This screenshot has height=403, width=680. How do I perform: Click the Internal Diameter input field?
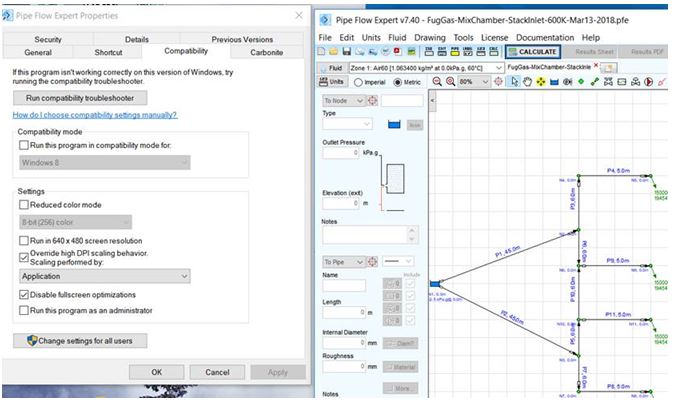click(344, 343)
